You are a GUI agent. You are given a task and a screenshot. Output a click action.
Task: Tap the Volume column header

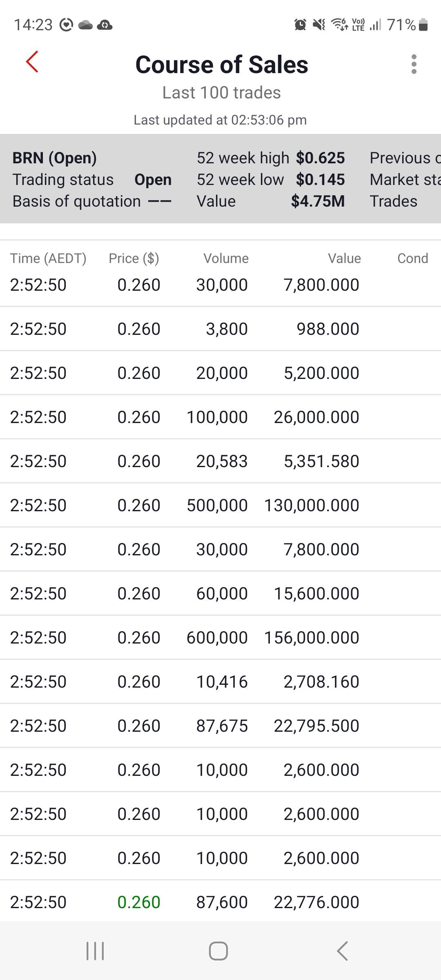tap(226, 258)
